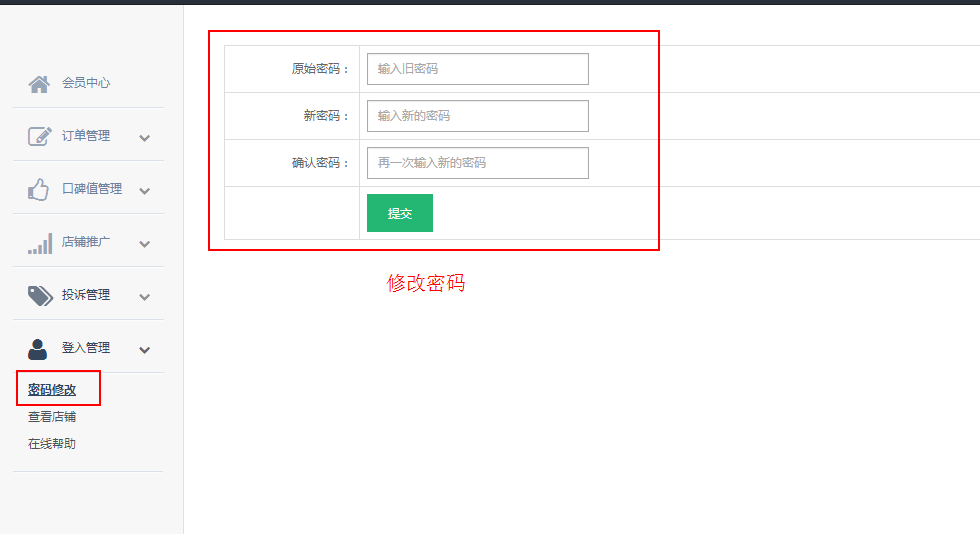Expand the 口碑值管理 chevron arrow

click(x=144, y=191)
